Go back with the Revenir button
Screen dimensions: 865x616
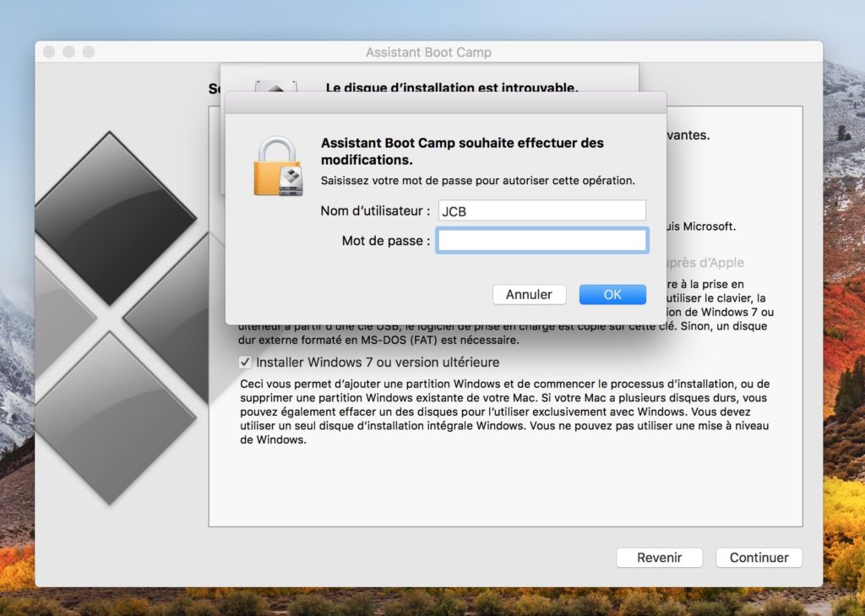click(x=659, y=558)
